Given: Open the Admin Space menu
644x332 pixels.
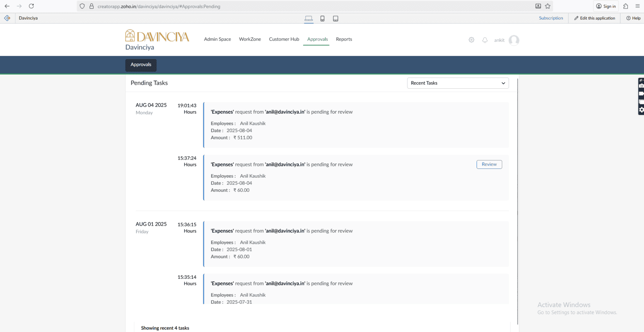Looking at the screenshot, I should tap(217, 39).
